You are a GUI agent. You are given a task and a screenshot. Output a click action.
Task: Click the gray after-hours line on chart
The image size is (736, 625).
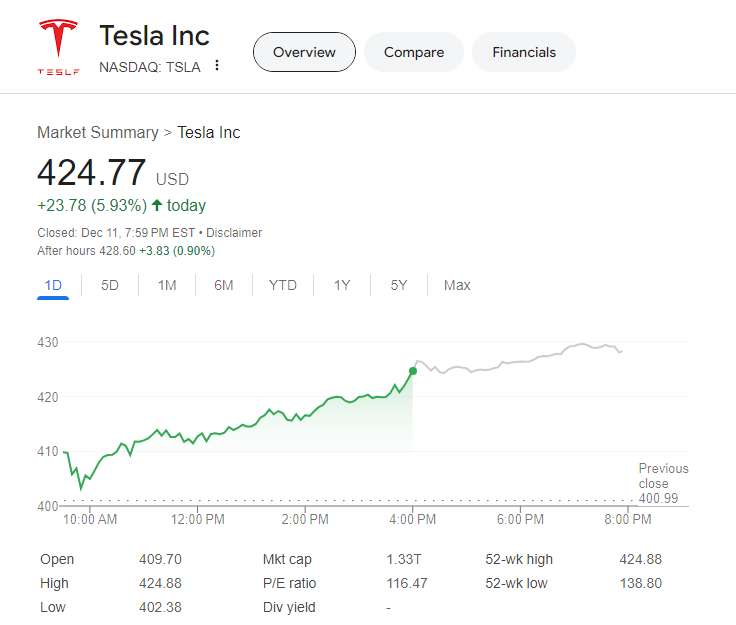pyautogui.click(x=520, y=361)
